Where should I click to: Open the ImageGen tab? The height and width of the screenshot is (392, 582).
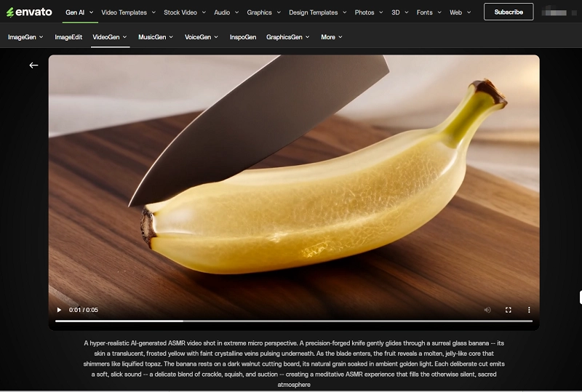tap(25, 37)
